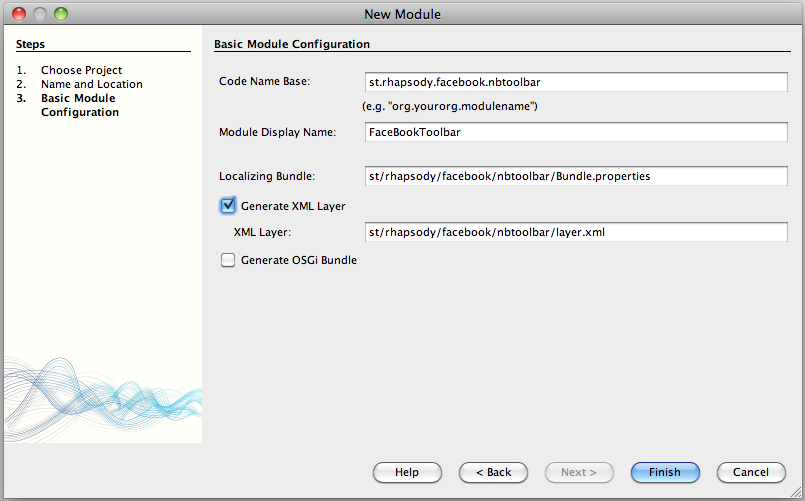The image size is (805, 501).
Task: Click the yellow minimize window button
Action: [x=40, y=14]
